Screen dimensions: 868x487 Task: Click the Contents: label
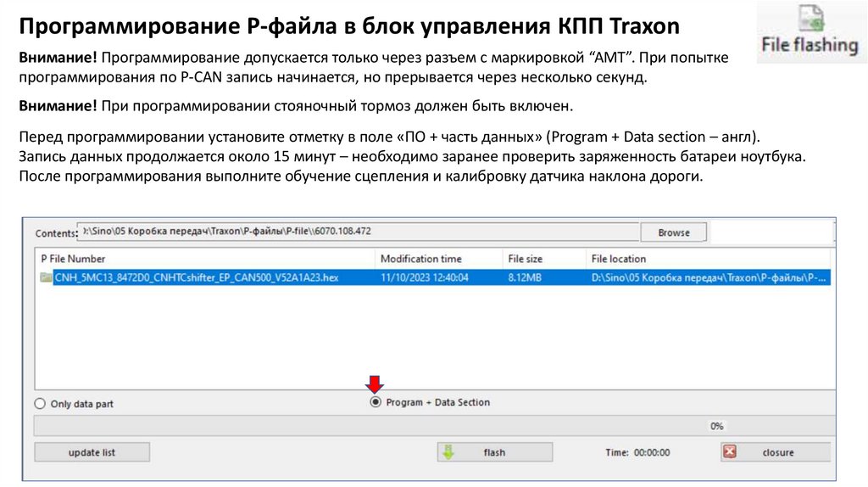coord(56,233)
